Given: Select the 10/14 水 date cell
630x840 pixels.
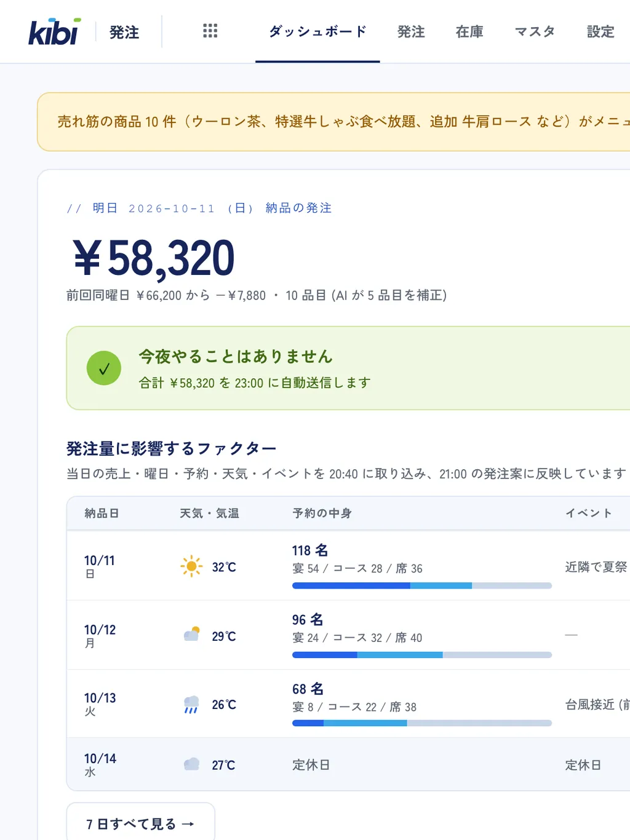Looking at the screenshot, I should click(x=100, y=764).
